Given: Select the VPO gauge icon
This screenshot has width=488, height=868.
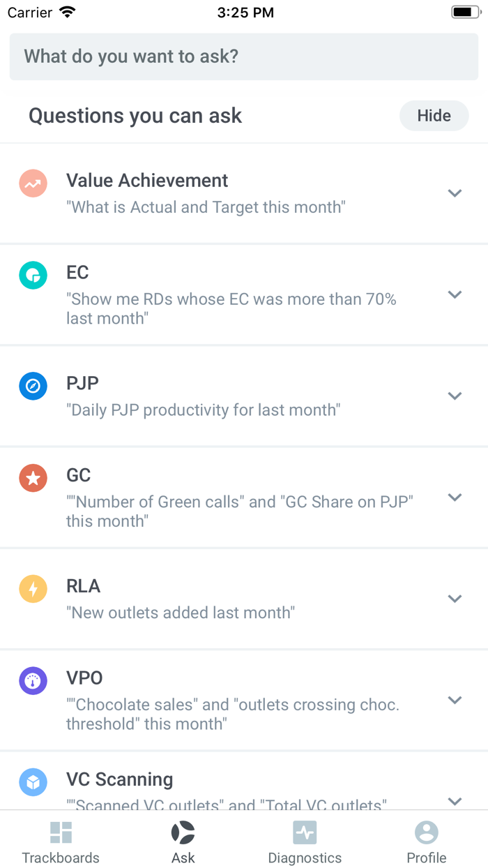Looking at the screenshot, I should pyautogui.click(x=33, y=680).
